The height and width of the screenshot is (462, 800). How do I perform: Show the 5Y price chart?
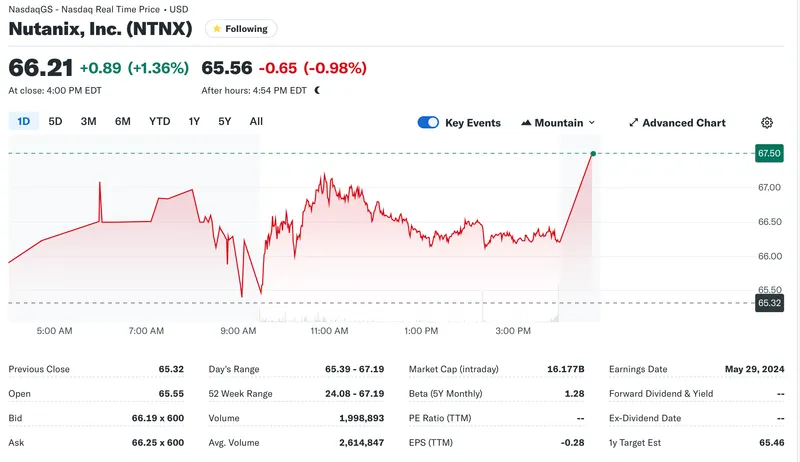coord(225,122)
